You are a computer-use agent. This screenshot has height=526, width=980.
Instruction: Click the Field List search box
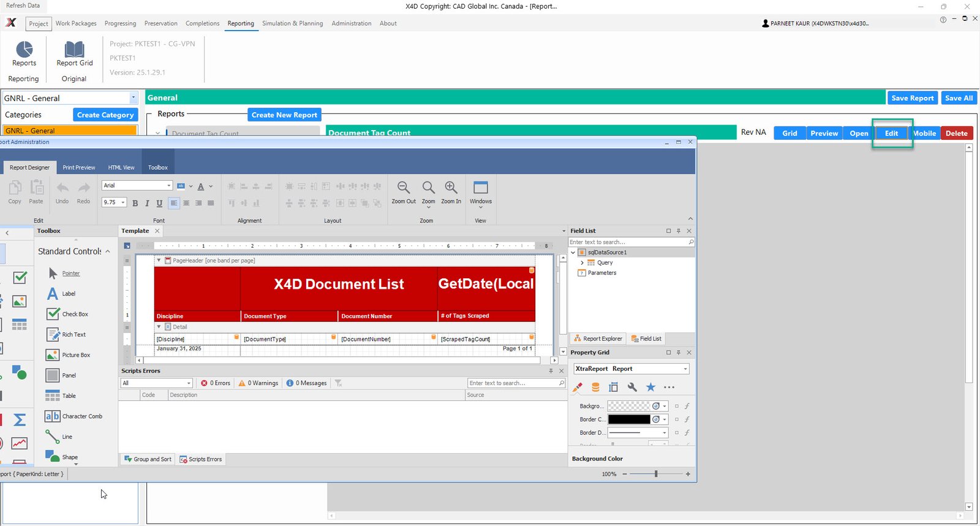[627, 242]
